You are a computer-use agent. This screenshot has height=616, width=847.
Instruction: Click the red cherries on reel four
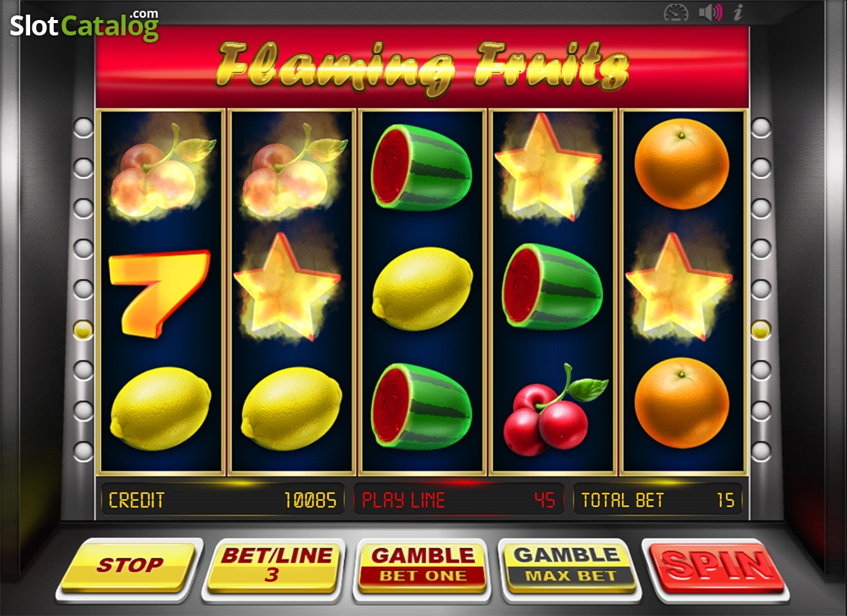554,410
